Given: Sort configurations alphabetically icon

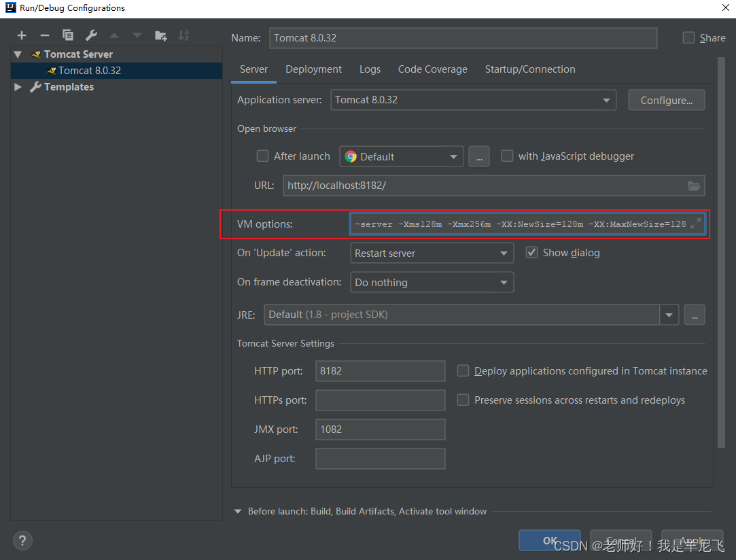Looking at the screenshot, I should pyautogui.click(x=183, y=35).
